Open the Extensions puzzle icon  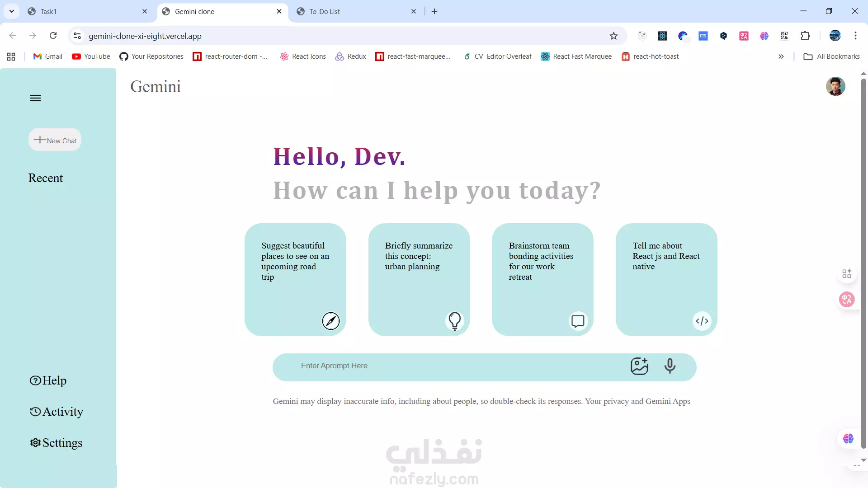[805, 36]
